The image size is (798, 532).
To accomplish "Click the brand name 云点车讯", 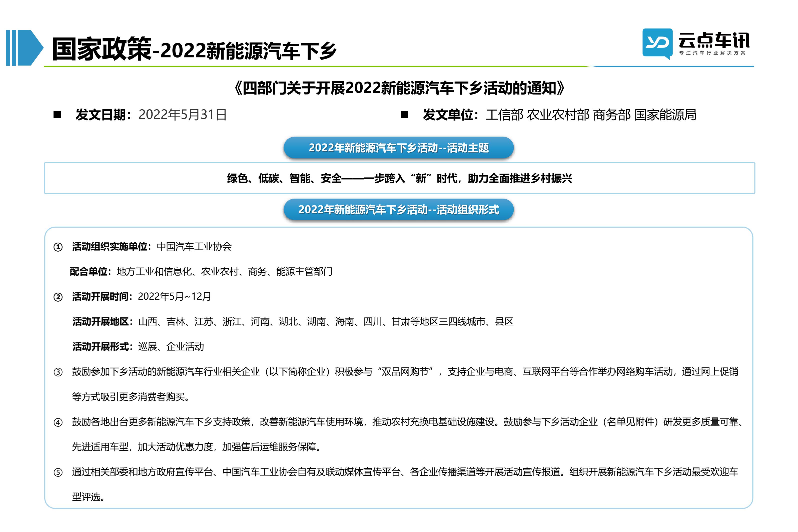I will 714,40.
